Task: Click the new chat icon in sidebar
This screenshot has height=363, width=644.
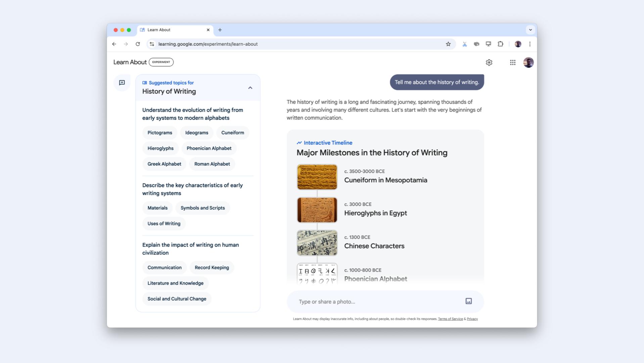Action: [x=122, y=83]
